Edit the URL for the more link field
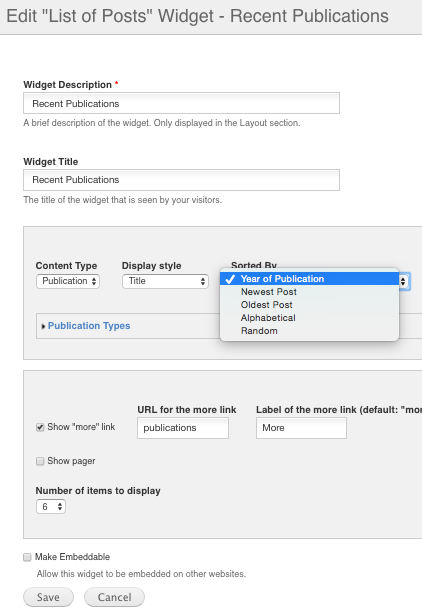Image resolution: width=422 pixels, height=614 pixels. [x=183, y=428]
